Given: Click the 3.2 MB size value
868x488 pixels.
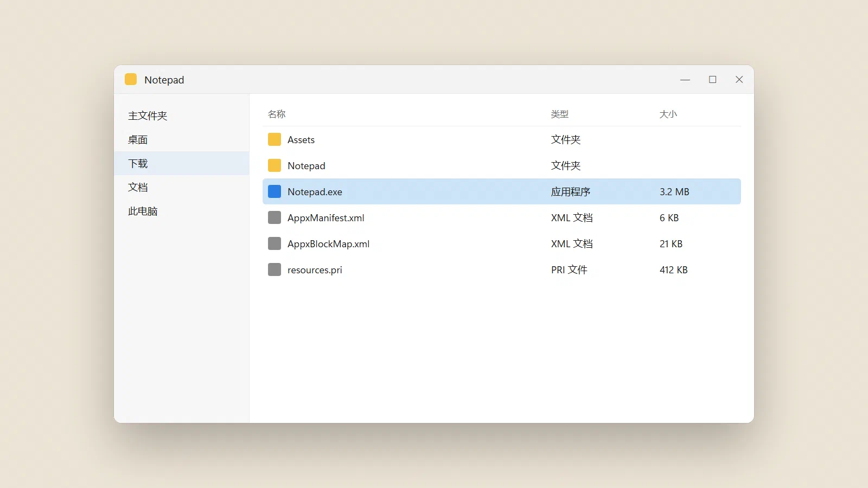Looking at the screenshot, I should (674, 191).
